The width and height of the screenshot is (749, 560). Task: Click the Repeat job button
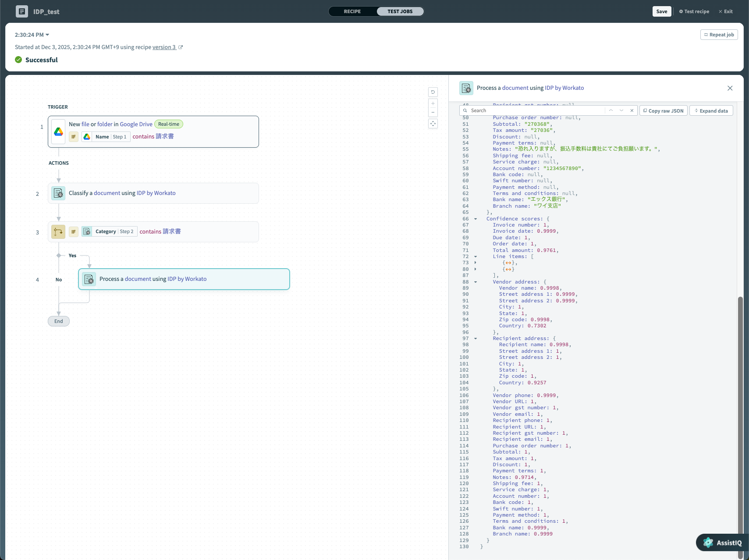point(719,35)
